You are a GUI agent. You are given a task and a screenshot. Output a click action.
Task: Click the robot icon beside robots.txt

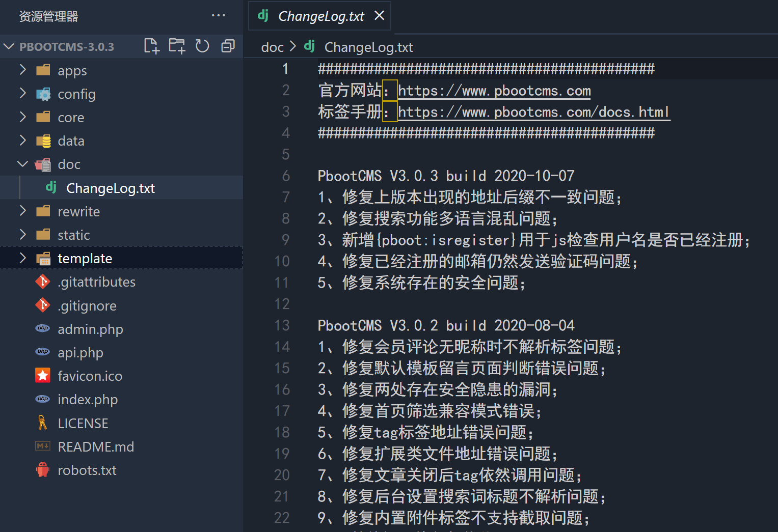pos(43,469)
